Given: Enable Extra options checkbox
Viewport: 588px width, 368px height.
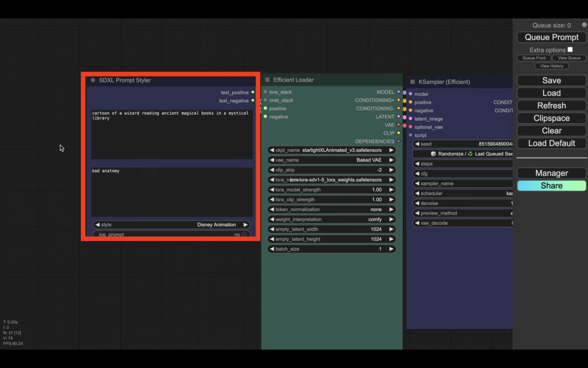Looking at the screenshot, I should tap(570, 49).
